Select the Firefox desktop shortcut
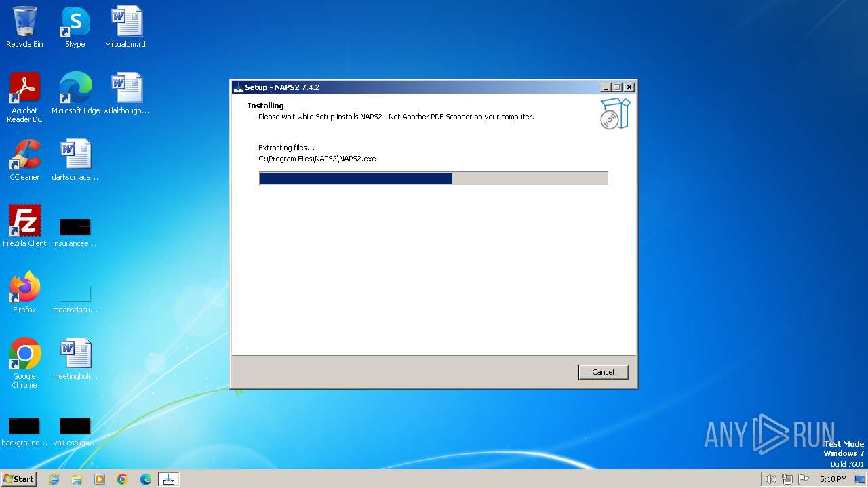The height and width of the screenshot is (488, 868). [x=24, y=293]
